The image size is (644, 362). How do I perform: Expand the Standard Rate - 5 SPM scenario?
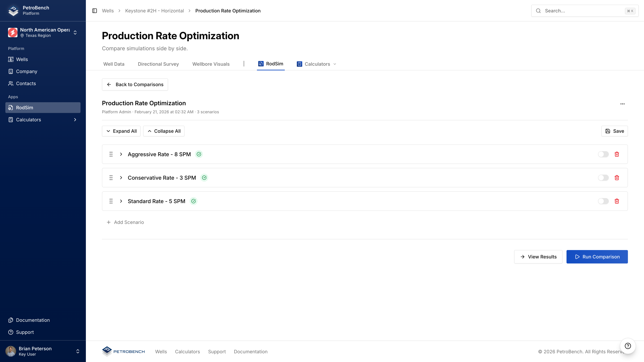(121, 201)
